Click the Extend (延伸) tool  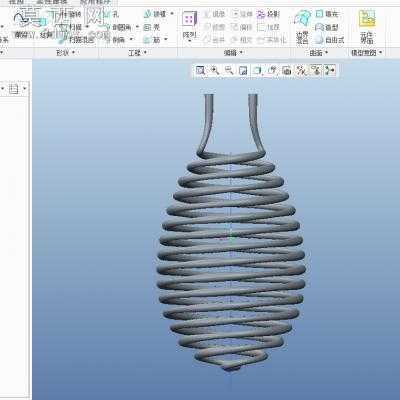(242, 14)
